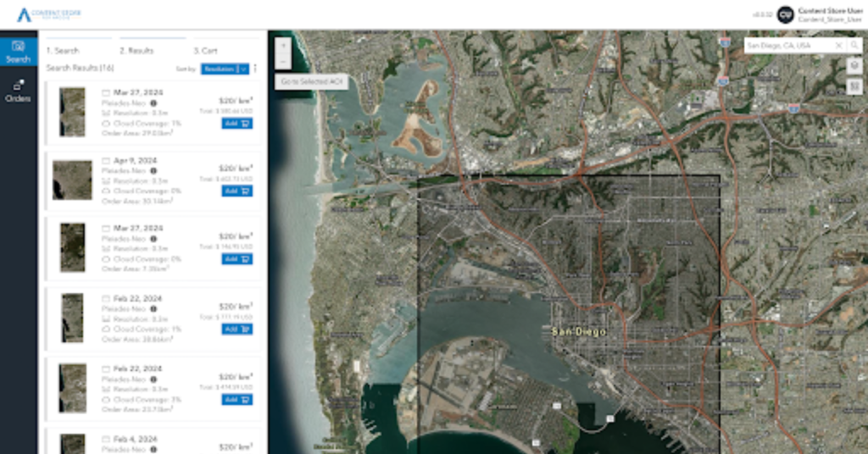
Task: Click the San Diego location search field
Action: pyautogui.click(x=788, y=45)
